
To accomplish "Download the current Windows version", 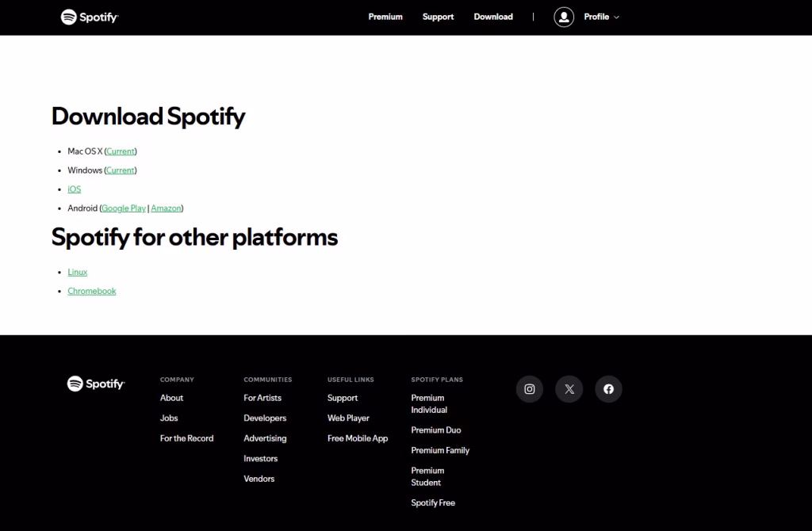I will [x=120, y=170].
